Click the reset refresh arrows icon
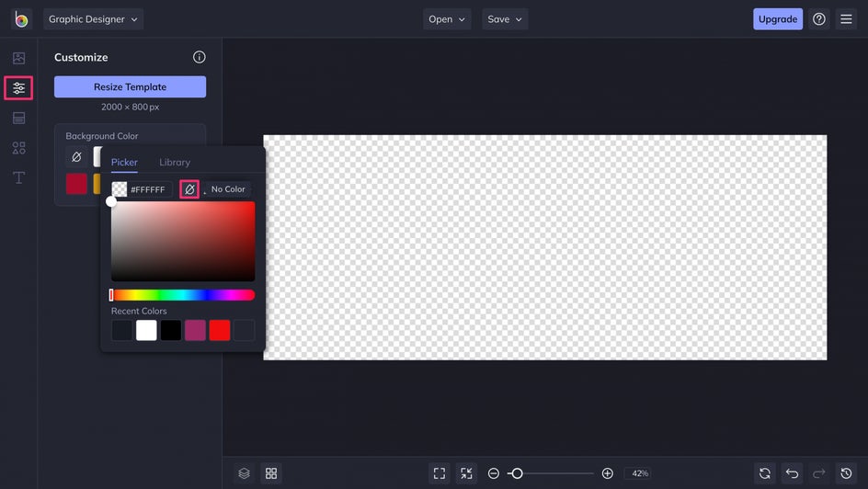This screenshot has width=868, height=489. (x=764, y=473)
